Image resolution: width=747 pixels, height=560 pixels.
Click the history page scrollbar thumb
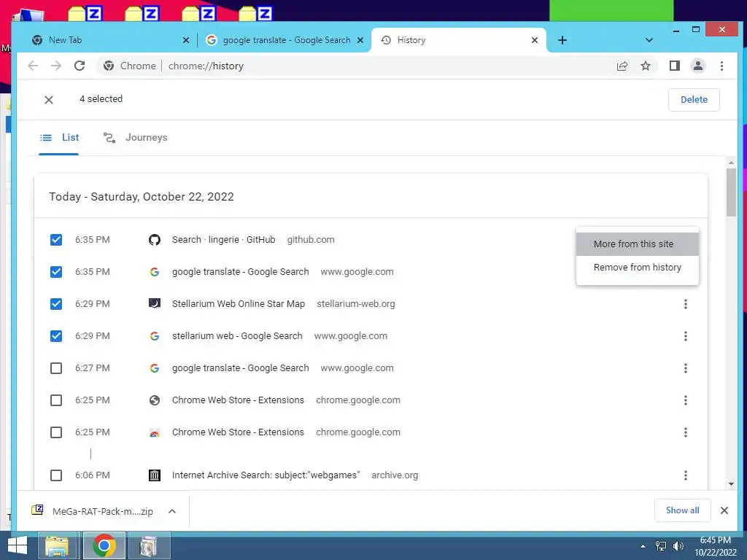[x=731, y=192]
